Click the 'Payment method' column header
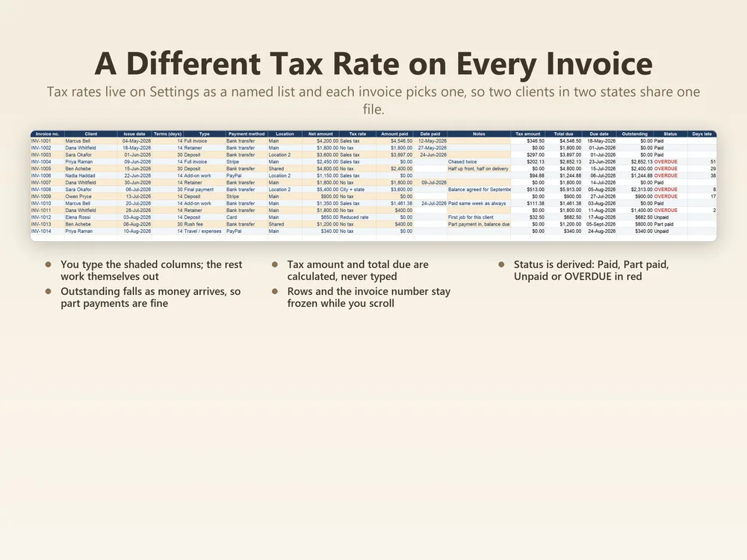 [247, 134]
